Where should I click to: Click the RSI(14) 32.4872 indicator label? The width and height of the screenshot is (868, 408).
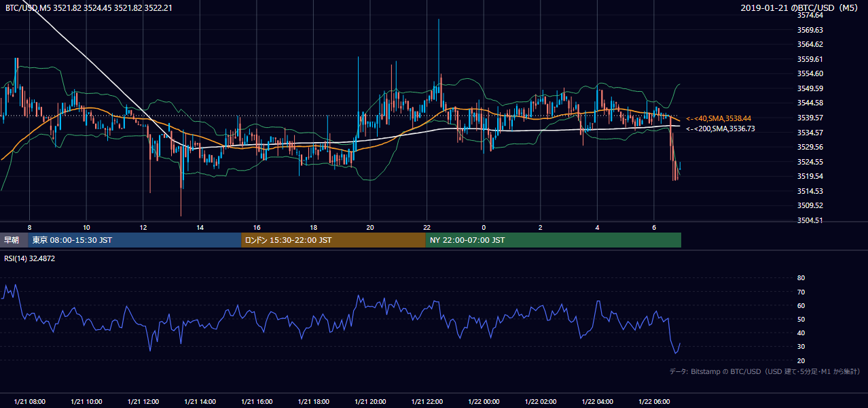[x=30, y=258]
